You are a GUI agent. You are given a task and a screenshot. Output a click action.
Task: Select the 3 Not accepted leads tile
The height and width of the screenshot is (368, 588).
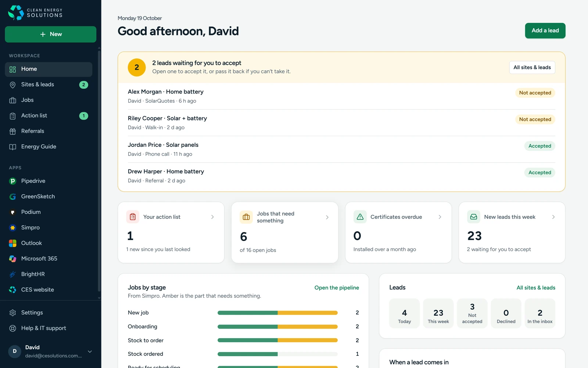472,313
